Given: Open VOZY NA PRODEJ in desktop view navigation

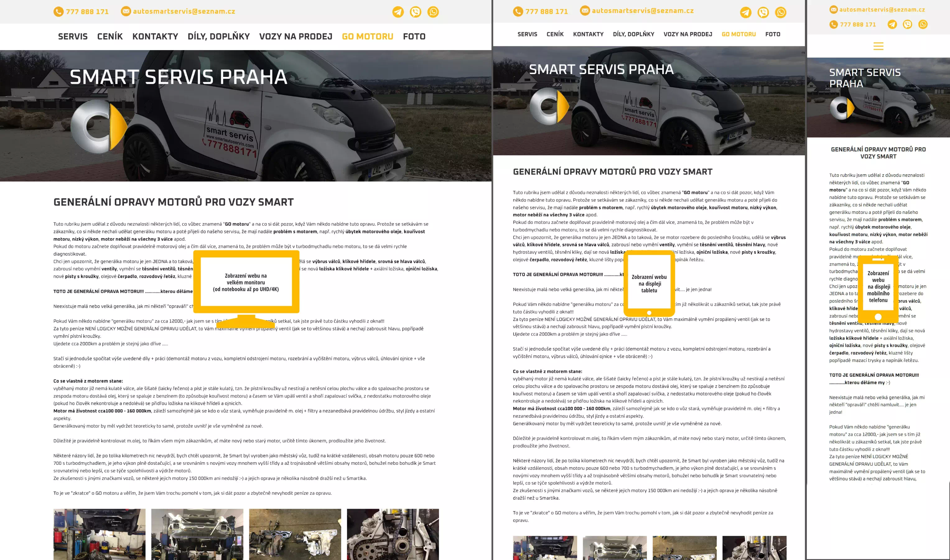Looking at the screenshot, I should (296, 37).
